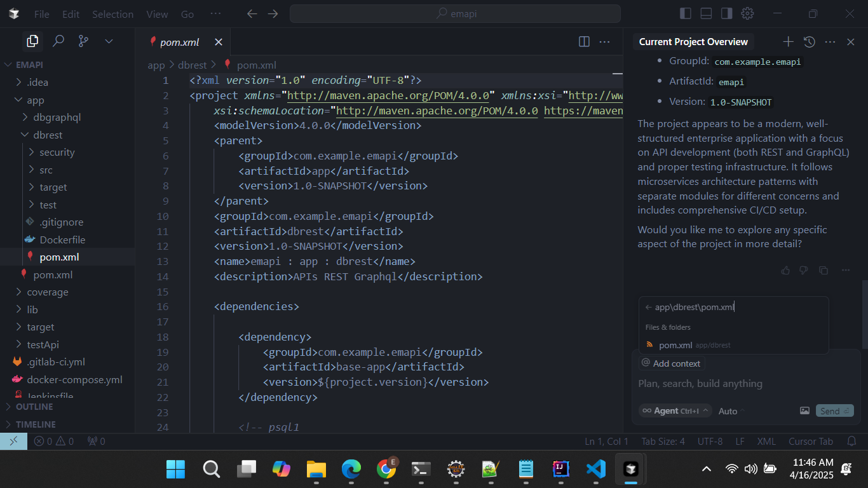Open IntelliJ IDEA from the taskbar
The height and width of the screenshot is (488, 868).
point(560,469)
